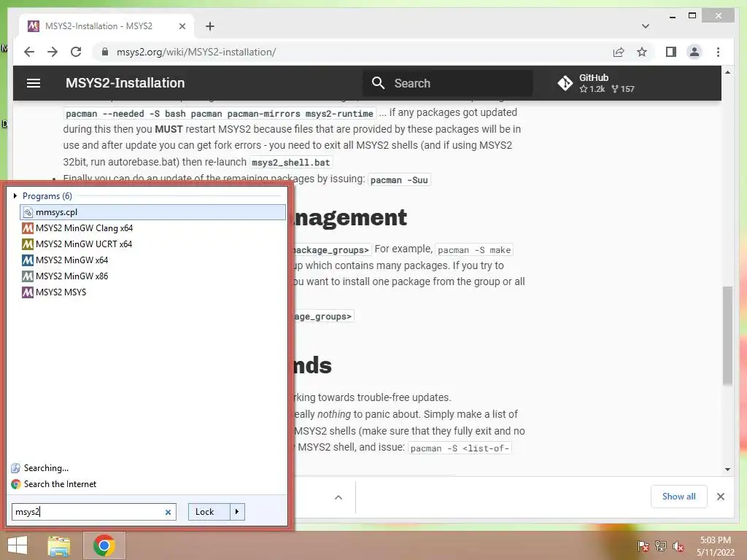Viewport: 747px width, 560px height.
Task: Open the Chrome three-dot menu
Action: [718, 52]
